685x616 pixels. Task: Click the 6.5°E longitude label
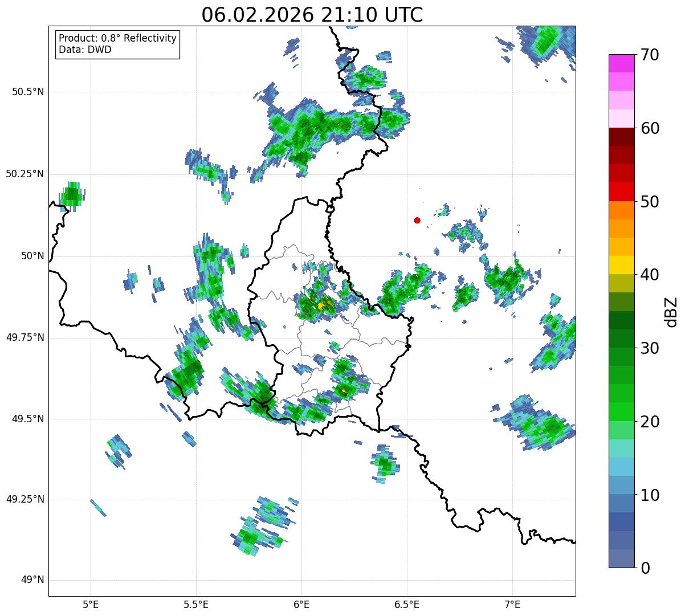[407, 604]
